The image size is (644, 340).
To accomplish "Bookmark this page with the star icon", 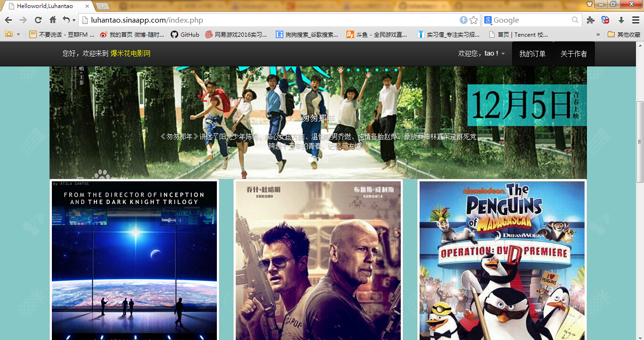I will tap(474, 20).
